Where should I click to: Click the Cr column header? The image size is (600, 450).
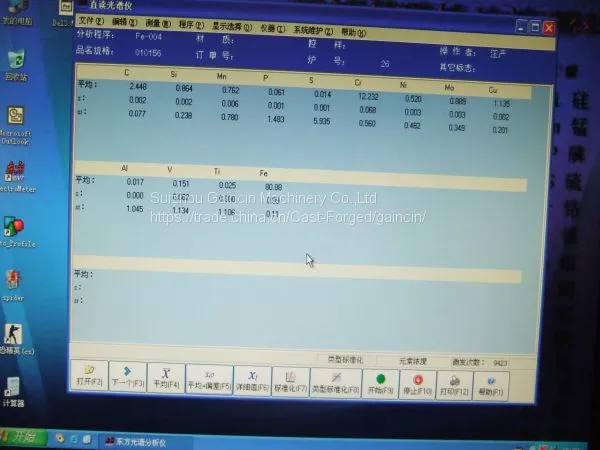357,83
